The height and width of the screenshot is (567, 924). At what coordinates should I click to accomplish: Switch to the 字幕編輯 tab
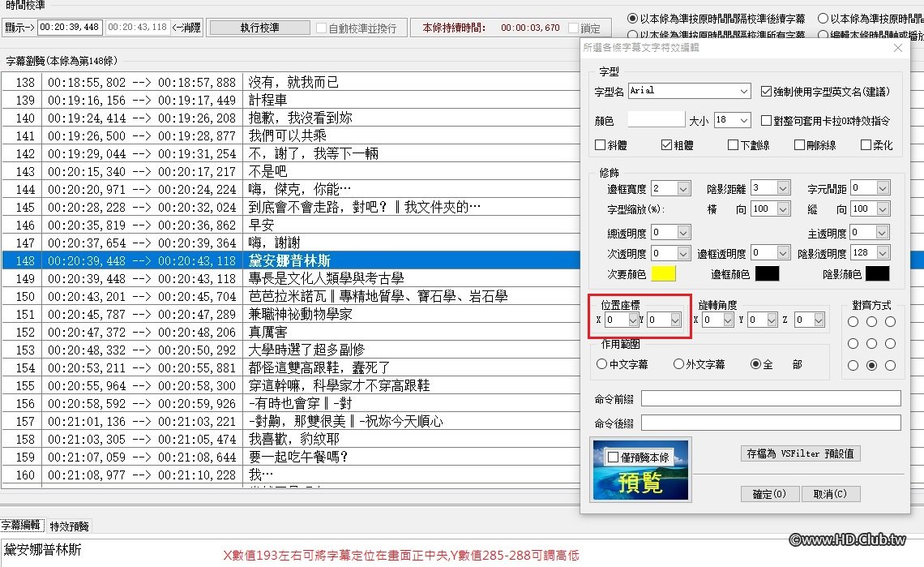(x=21, y=525)
